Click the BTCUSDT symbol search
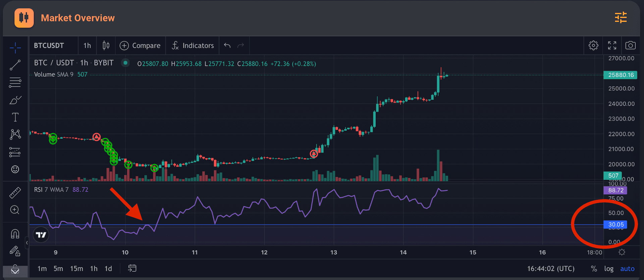644x280 pixels. (49, 46)
